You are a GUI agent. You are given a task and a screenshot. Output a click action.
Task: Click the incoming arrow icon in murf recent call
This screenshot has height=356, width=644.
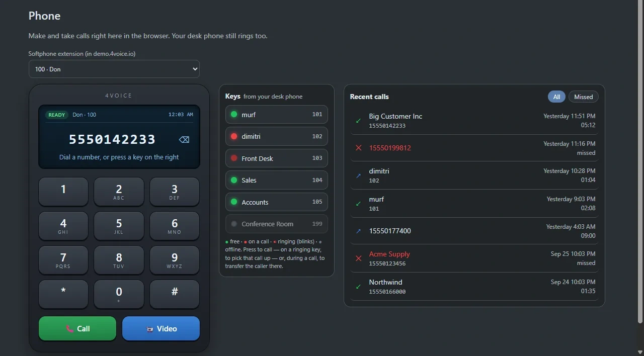pyautogui.click(x=358, y=204)
